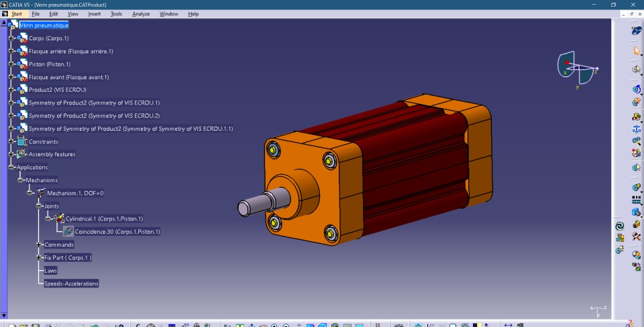Click the Constraints folder icon in tree
This screenshot has width=644, height=327.
tap(21, 141)
